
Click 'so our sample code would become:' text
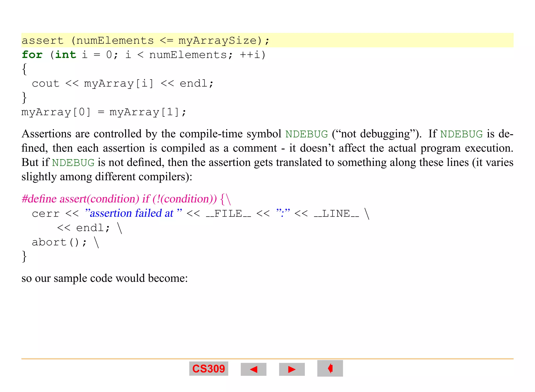pos(104,278)
